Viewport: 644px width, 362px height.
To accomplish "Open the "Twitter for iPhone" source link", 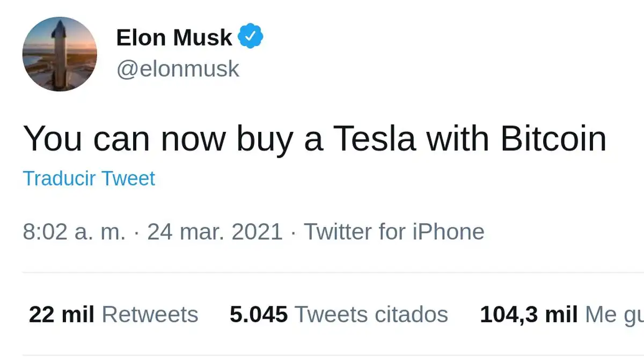I will click(x=394, y=232).
